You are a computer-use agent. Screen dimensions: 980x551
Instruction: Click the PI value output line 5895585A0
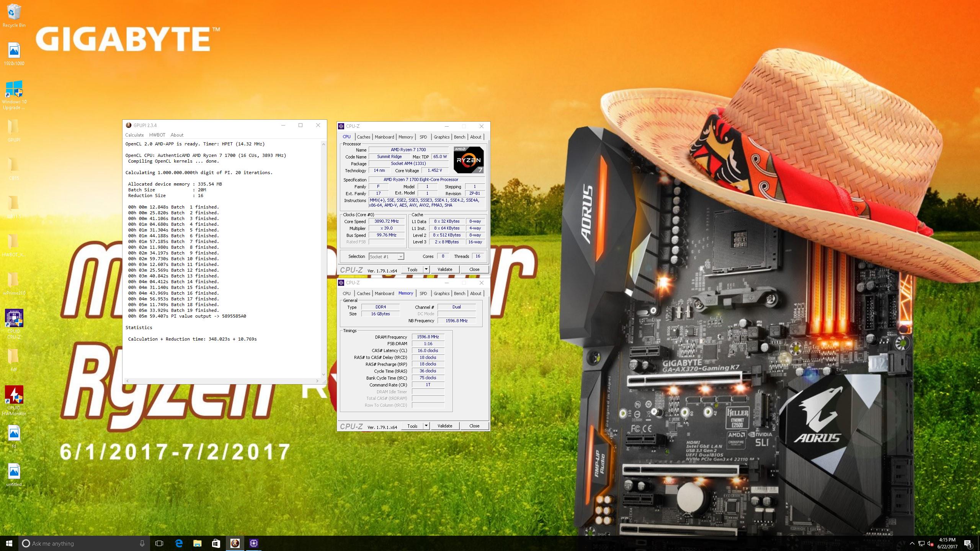(x=187, y=316)
